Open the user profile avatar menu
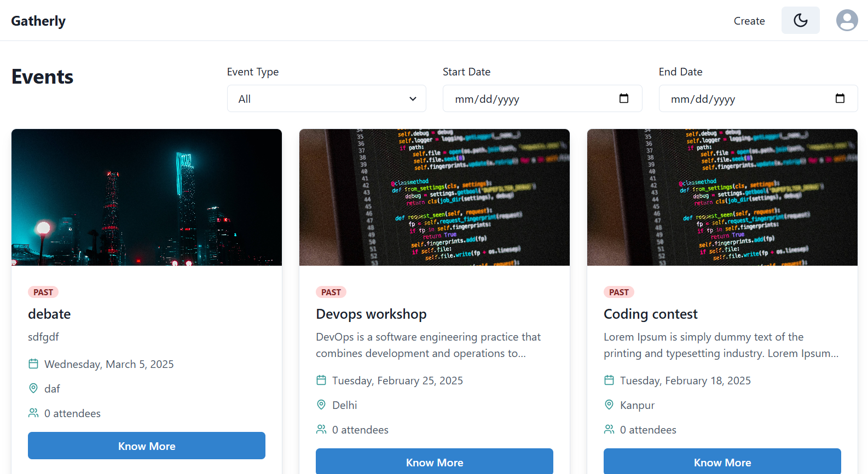868x474 pixels. [847, 21]
